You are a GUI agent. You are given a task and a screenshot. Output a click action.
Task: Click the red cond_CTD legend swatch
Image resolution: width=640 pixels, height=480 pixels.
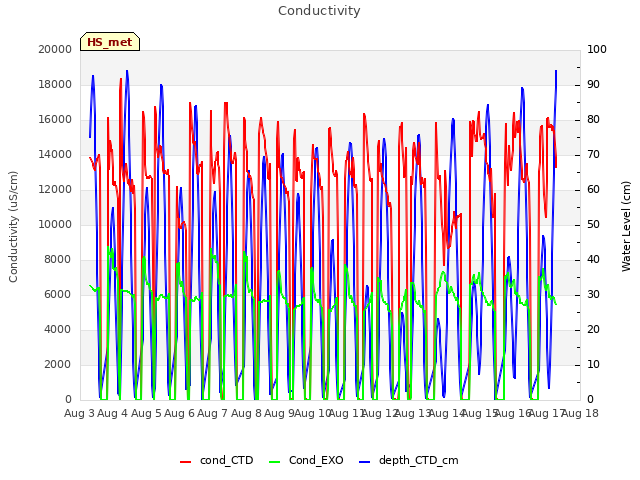click(185, 461)
